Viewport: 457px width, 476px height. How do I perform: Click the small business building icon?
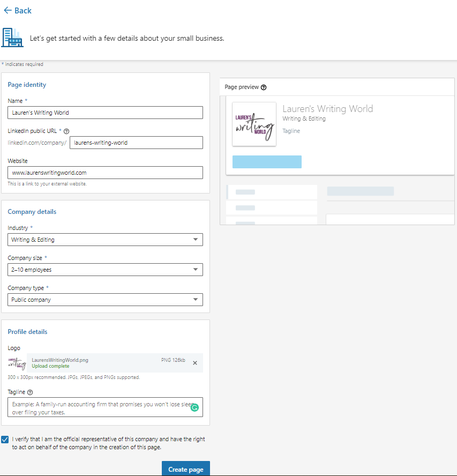(12, 38)
